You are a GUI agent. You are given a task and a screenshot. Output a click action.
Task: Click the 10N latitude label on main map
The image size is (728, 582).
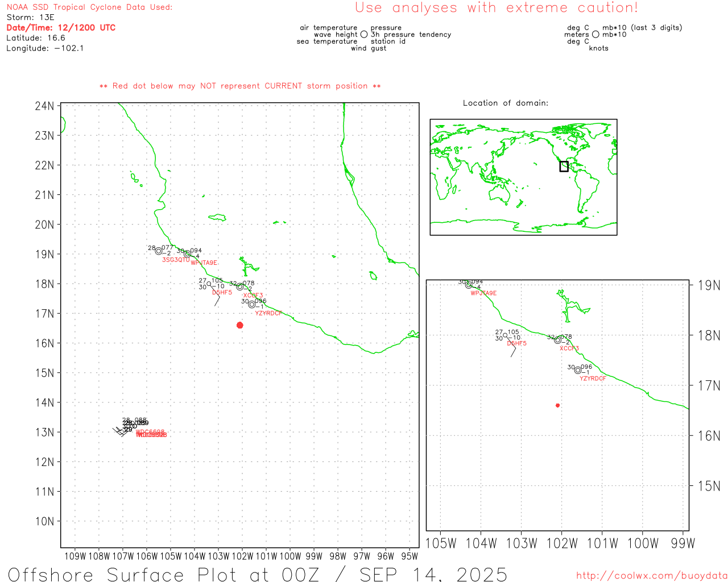pos(44,521)
